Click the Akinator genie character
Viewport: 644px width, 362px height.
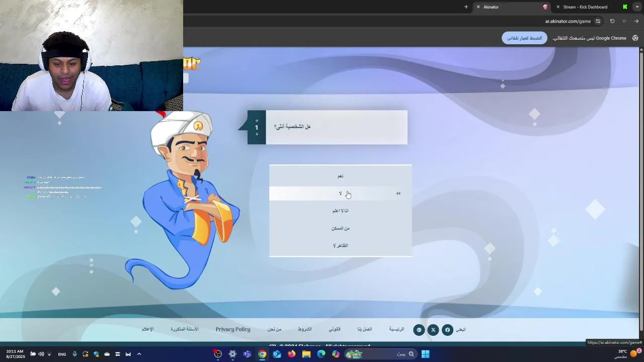[184, 201]
